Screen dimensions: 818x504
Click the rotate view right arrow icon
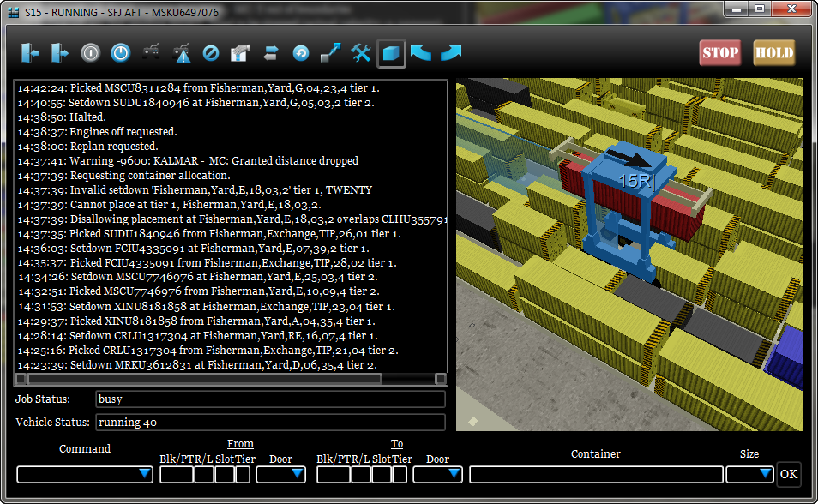[451, 53]
